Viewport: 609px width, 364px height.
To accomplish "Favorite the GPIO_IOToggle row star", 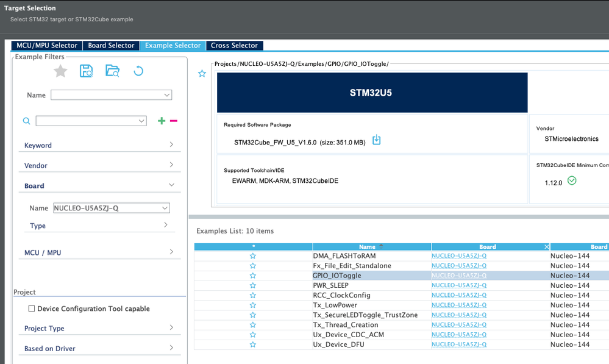I will pyautogui.click(x=253, y=276).
